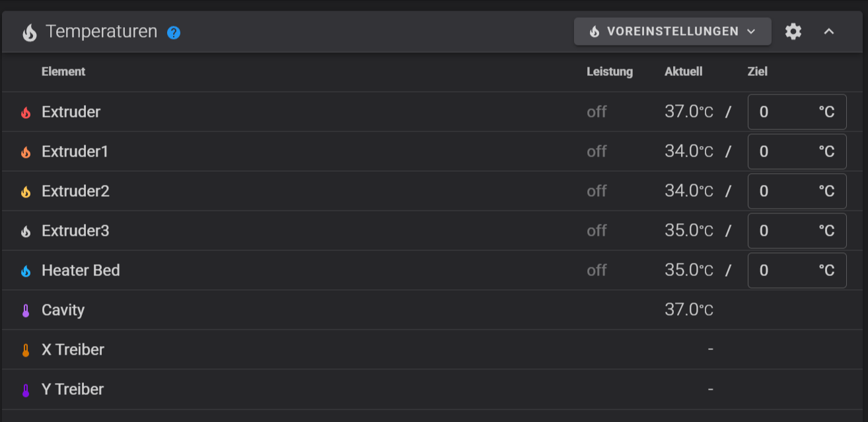868x422 pixels.
Task: Click the Extruder element name
Action: pos(71,112)
